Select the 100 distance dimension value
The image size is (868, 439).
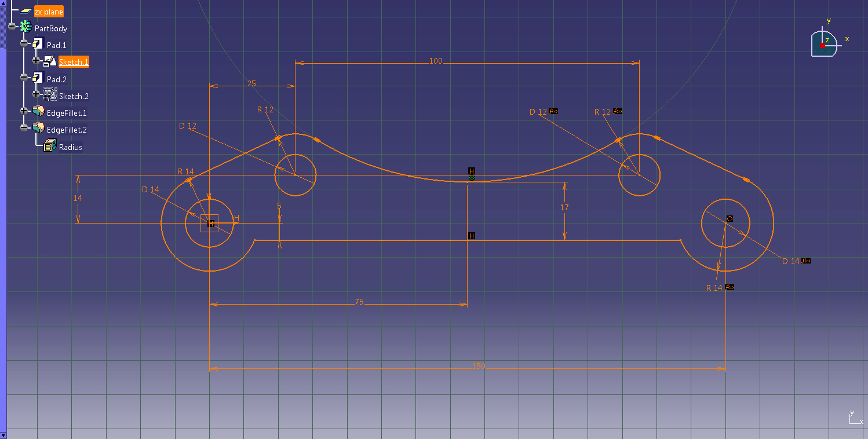[435, 61]
